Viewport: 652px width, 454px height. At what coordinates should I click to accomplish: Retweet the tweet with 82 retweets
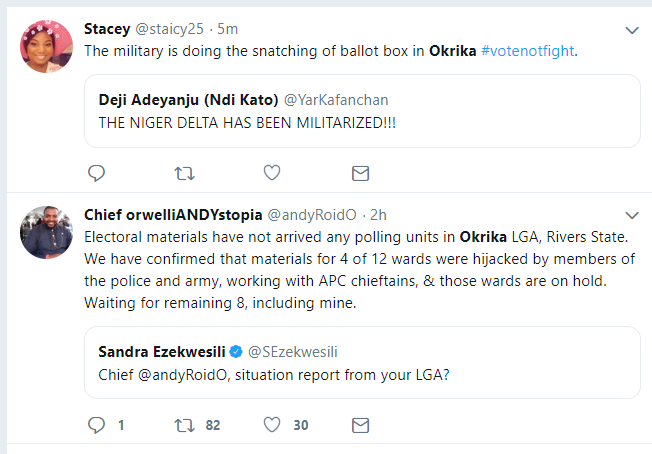pos(184,425)
